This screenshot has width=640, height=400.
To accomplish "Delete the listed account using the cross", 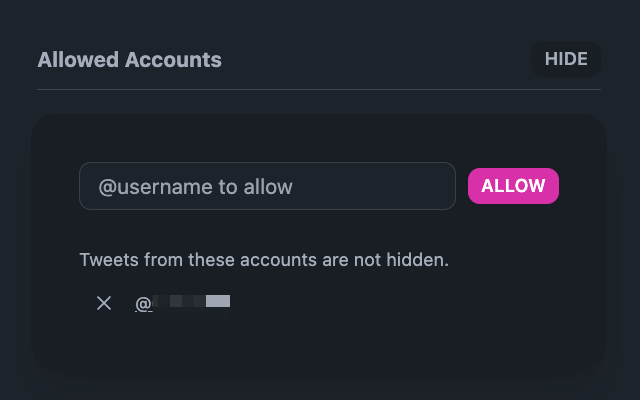I will 104,303.
